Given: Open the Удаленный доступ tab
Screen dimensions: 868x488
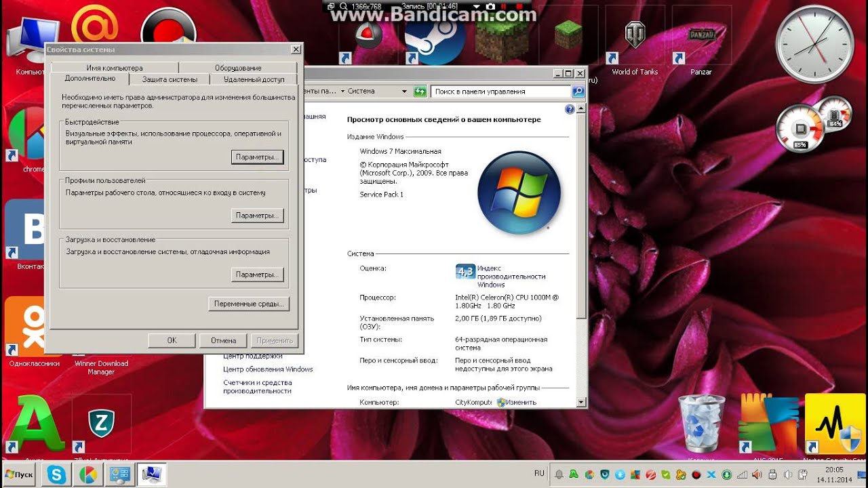Looking at the screenshot, I should 254,79.
